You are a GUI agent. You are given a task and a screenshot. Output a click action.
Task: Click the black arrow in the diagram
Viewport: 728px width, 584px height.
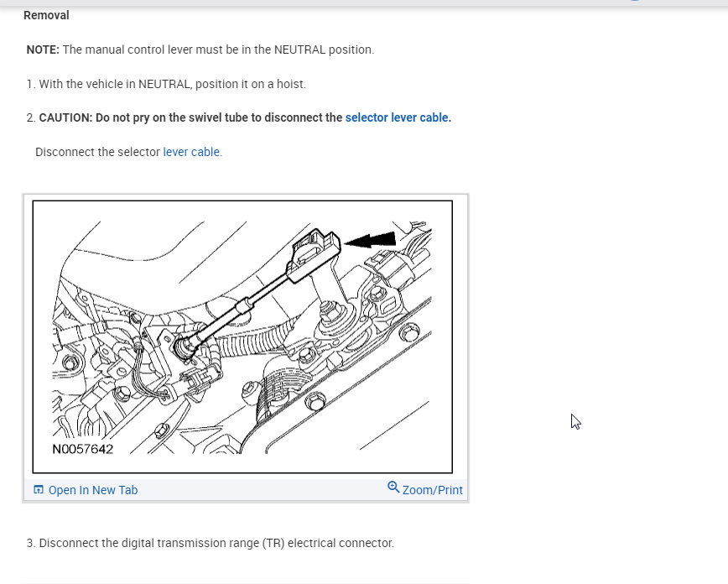(x=371, y=240)
